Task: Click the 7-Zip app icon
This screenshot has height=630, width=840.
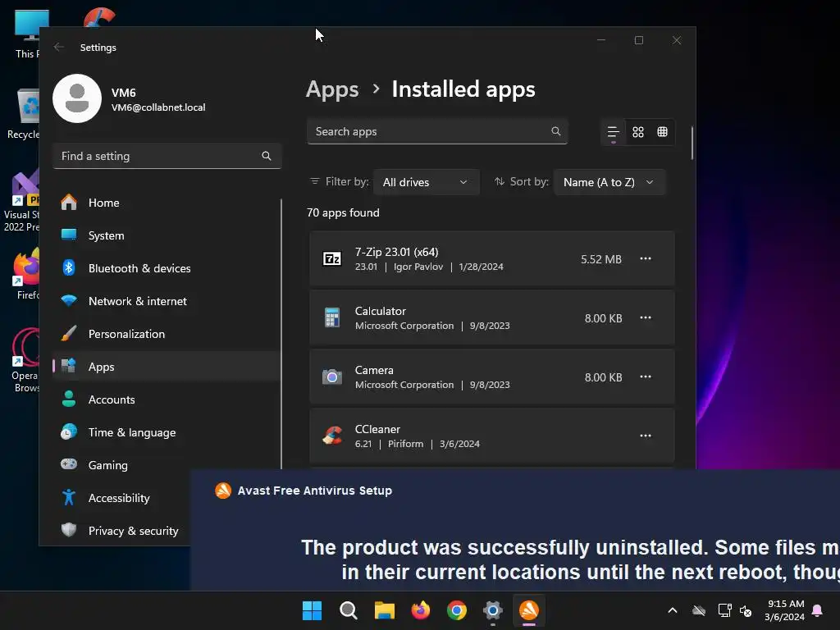Action: [332, 258]
